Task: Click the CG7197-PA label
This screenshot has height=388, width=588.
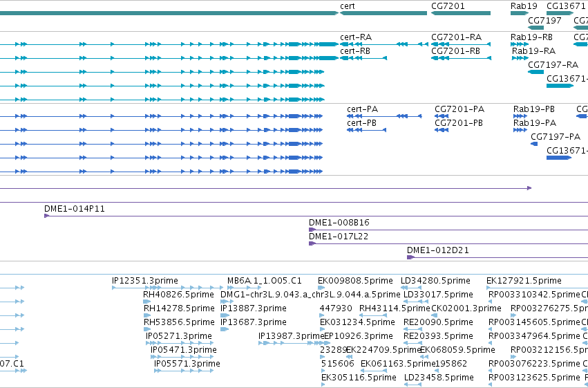Action: coord(556,137)
